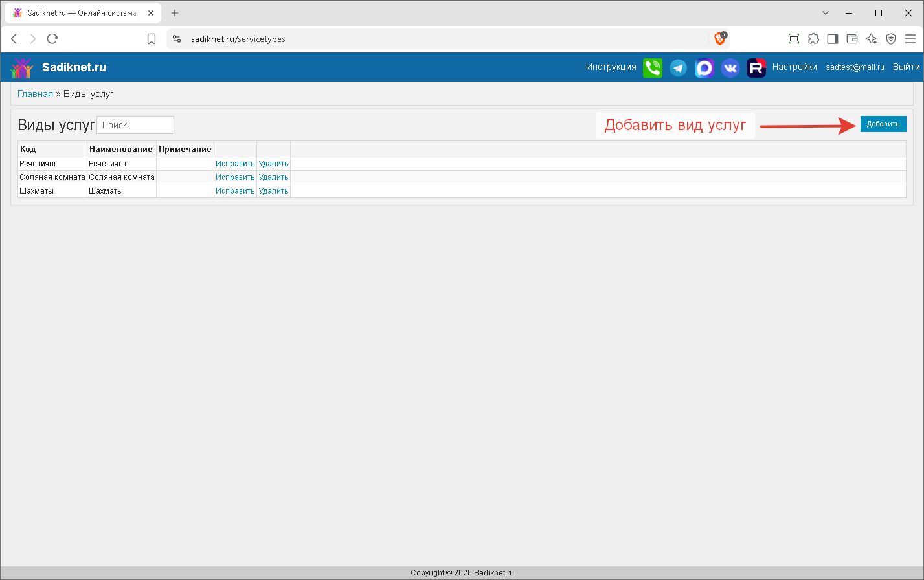Click Исправить for Соляная комната row
The height and width of the screenshot is (580, 924).
click(235, 177)
